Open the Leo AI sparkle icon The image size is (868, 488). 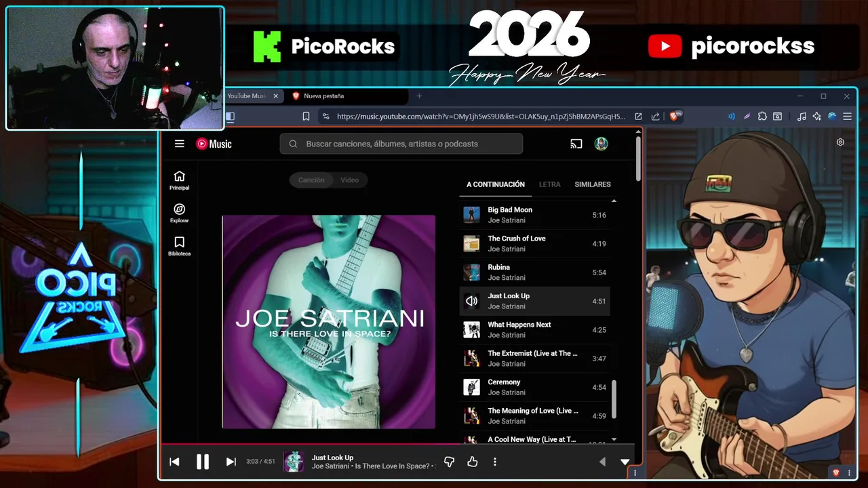point(816,117)
